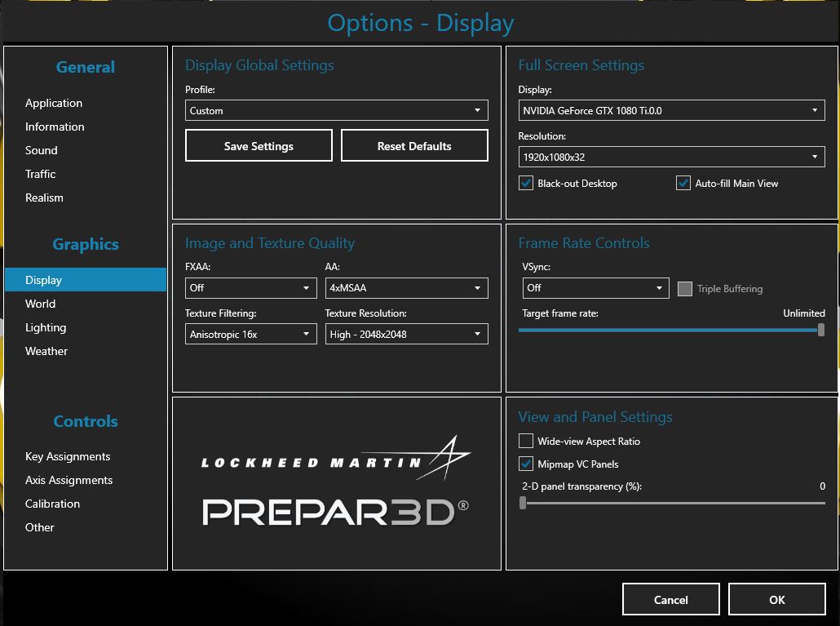Open the VSync dropdown

(x=595, y=288)
